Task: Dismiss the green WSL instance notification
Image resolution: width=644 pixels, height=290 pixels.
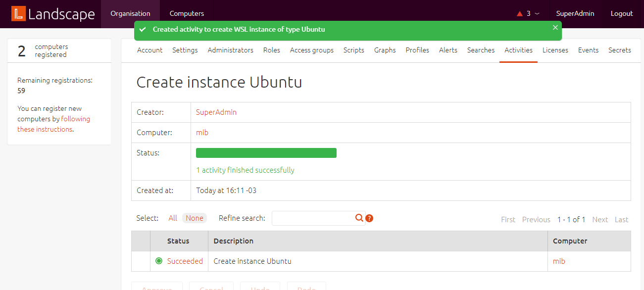Action: 555,28
